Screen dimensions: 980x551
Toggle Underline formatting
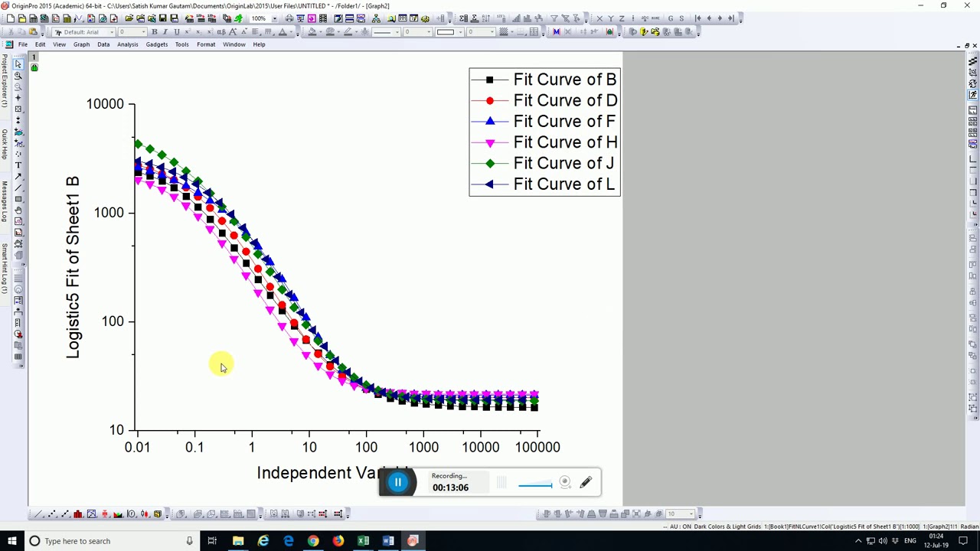176,32
